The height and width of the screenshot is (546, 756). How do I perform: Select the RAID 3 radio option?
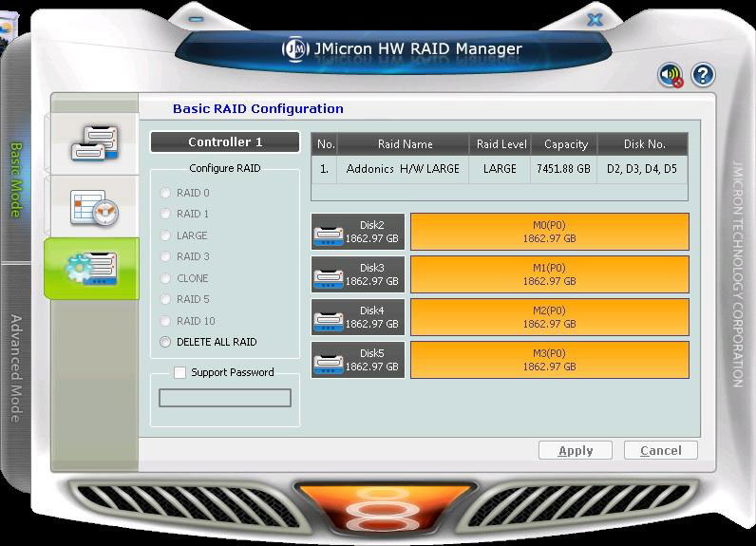tap(165, 256)
